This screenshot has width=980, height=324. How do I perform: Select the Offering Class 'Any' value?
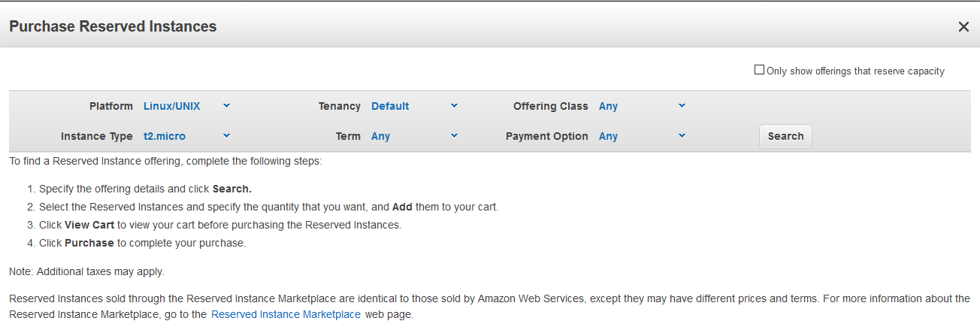pyautogui.click(x=608, y=106)
